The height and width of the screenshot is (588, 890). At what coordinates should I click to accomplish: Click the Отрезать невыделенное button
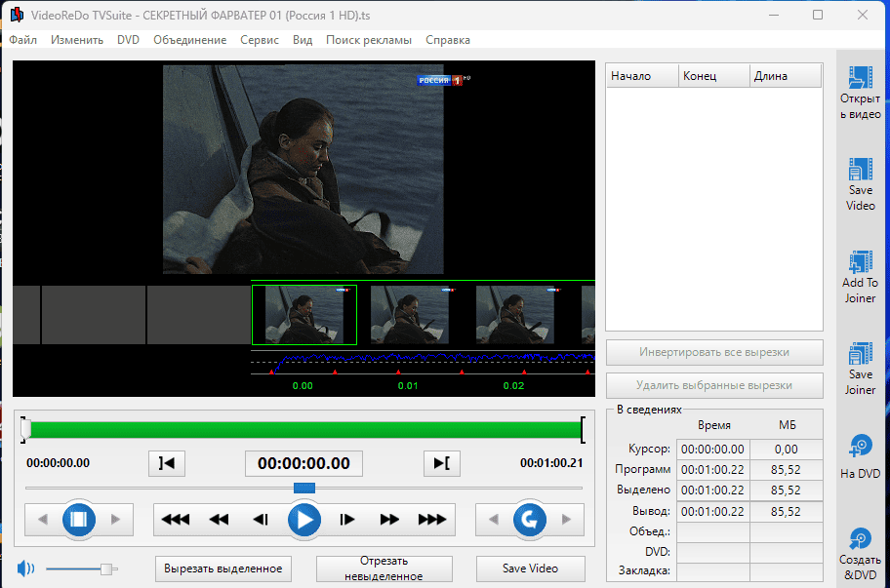pyautogui.click(x=384, y=568)
